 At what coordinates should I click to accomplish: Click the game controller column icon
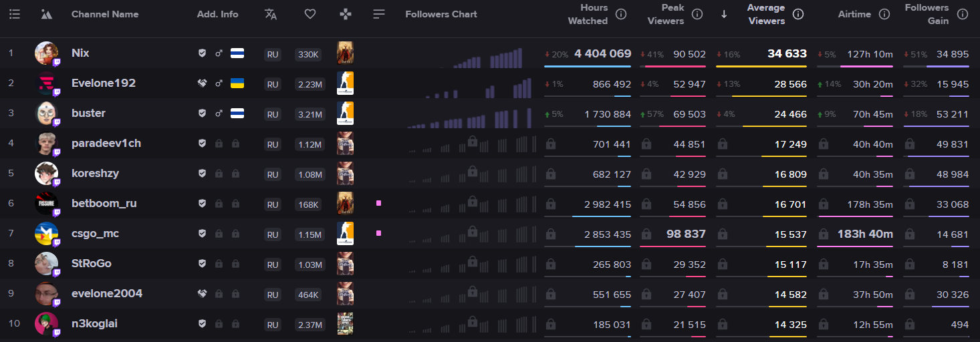point(345,14)
